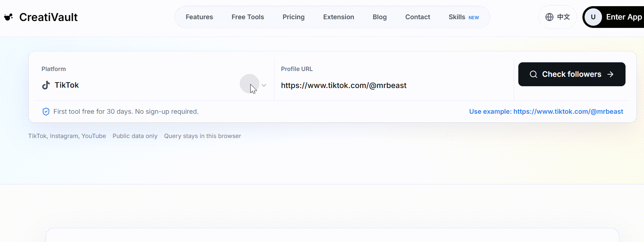Open the Contact nav link
The image size is (644, 242).
coord(418,17)
